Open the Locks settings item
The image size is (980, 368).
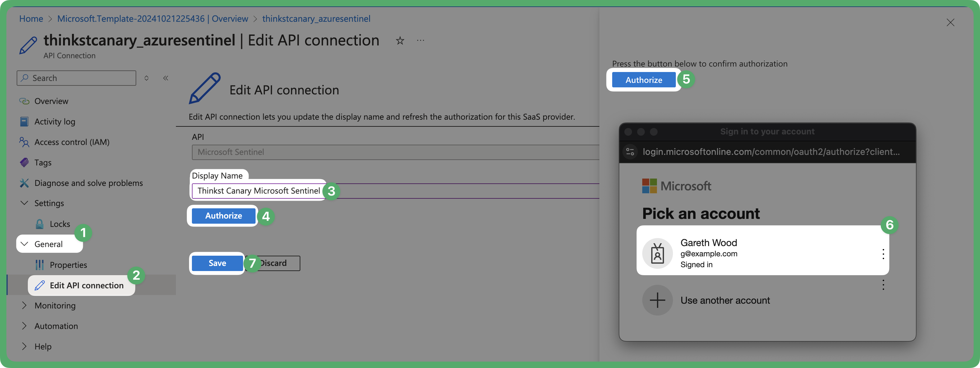coord(60,224)
